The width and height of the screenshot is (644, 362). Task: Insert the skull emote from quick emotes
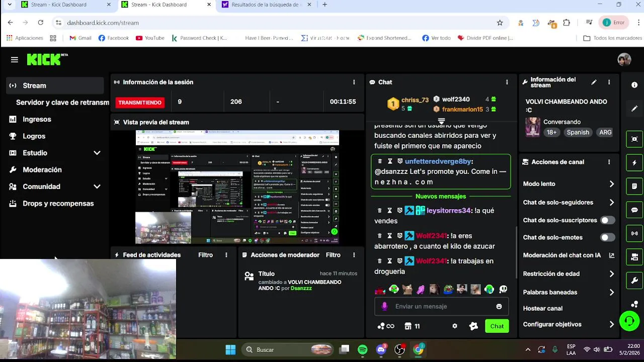(x=503, y=289)
